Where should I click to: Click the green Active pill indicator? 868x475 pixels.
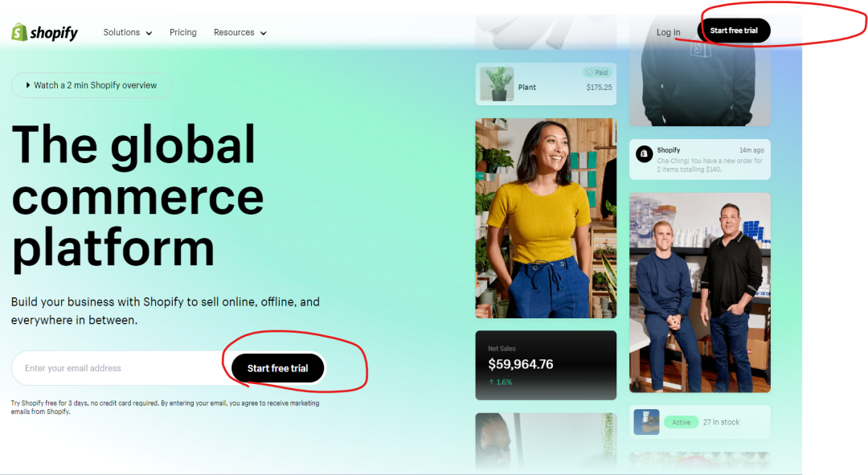681,421
